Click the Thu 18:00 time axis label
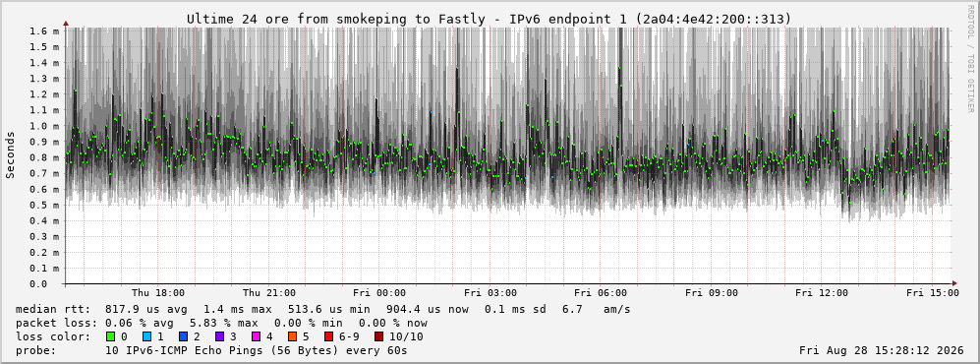Screen dimensions: 980x364 click(158, 293)
